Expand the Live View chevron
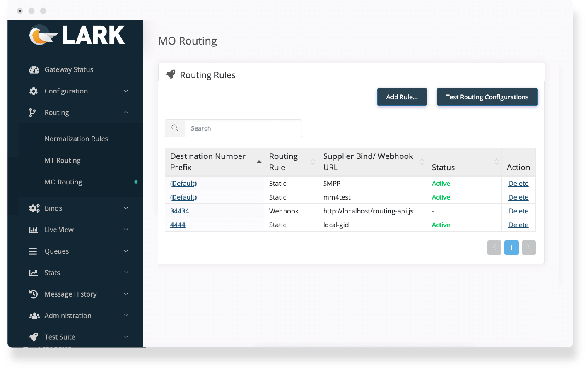The image size is (588, 371). click(126, 230)
